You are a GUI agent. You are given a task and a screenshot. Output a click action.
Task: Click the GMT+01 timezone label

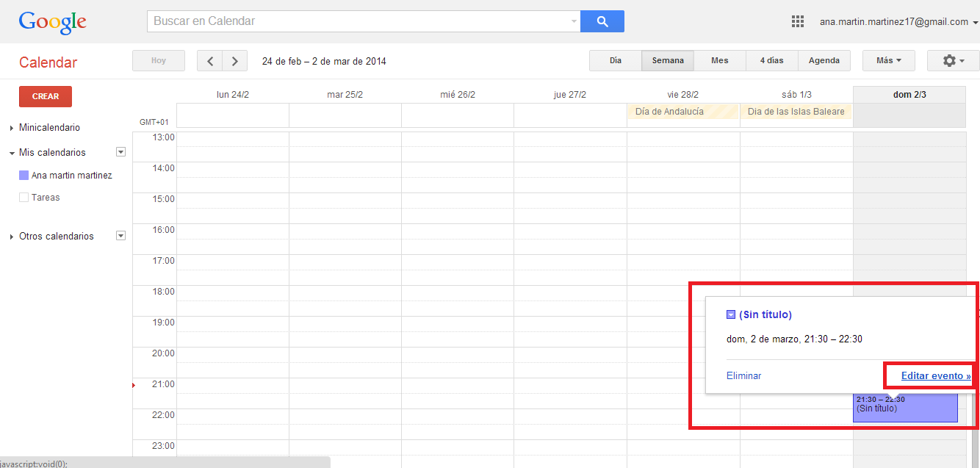click(154, 122)
